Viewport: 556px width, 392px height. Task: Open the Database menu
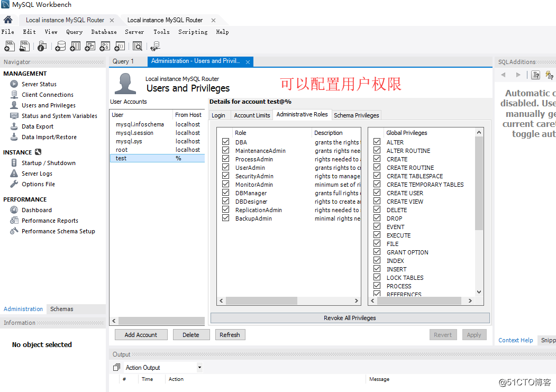coord(104,32)
